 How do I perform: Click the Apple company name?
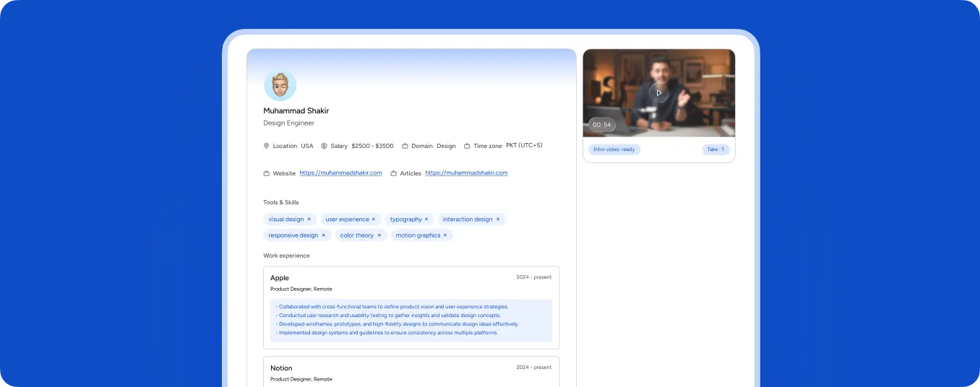280,278
